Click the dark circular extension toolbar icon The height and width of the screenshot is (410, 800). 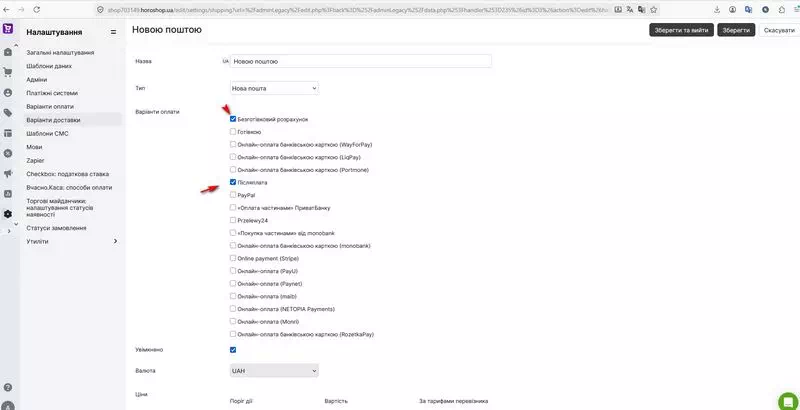pyautogui.click(x=765, y=9)
